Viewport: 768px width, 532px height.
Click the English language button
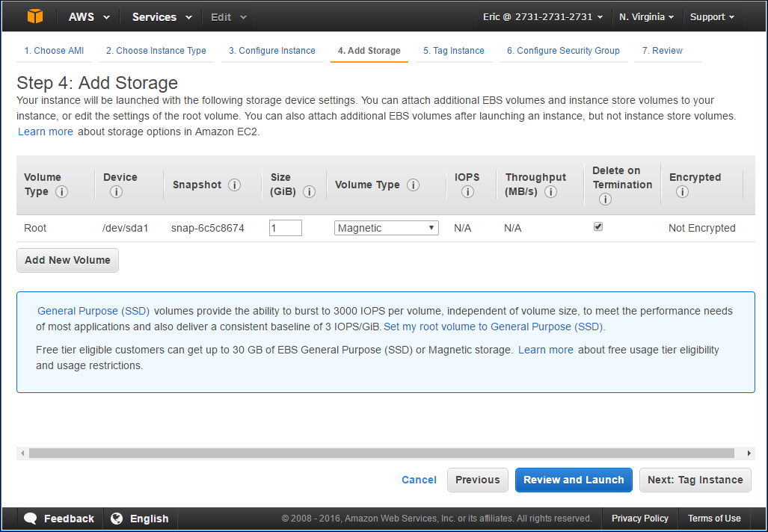click(140, 519)
